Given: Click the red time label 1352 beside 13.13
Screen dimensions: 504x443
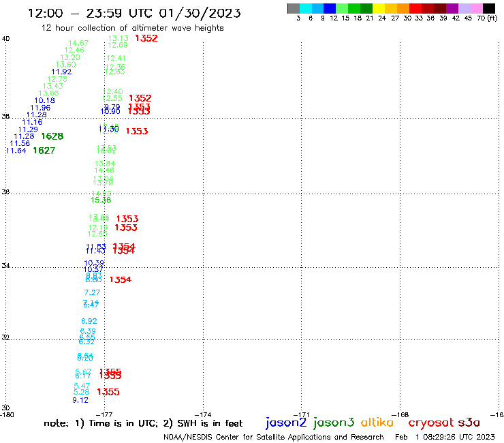Looking at the screenshot, I should (146, 38).
